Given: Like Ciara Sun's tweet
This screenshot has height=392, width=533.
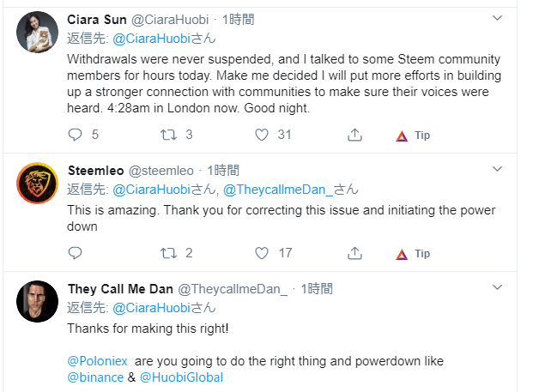Looking at the screenshot, I should tap(263, 135).
